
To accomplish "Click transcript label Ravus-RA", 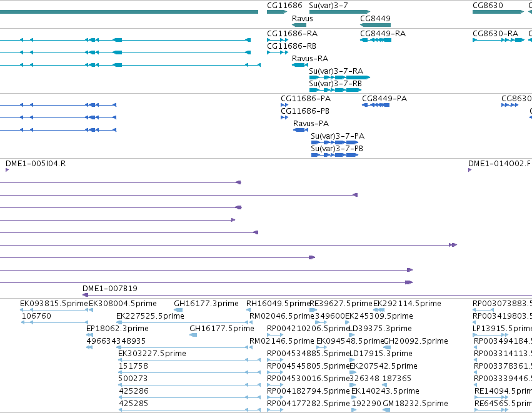I will [x=310, y=59].
